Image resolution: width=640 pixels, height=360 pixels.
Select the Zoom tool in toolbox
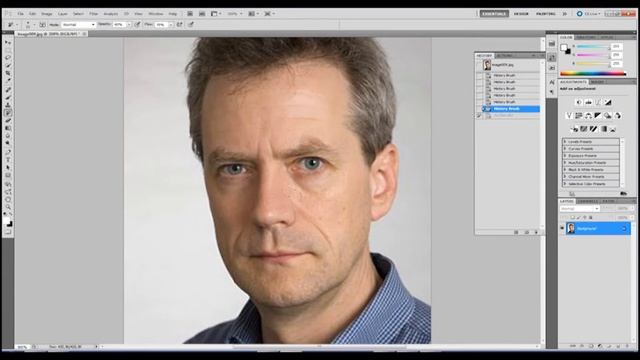8,207
